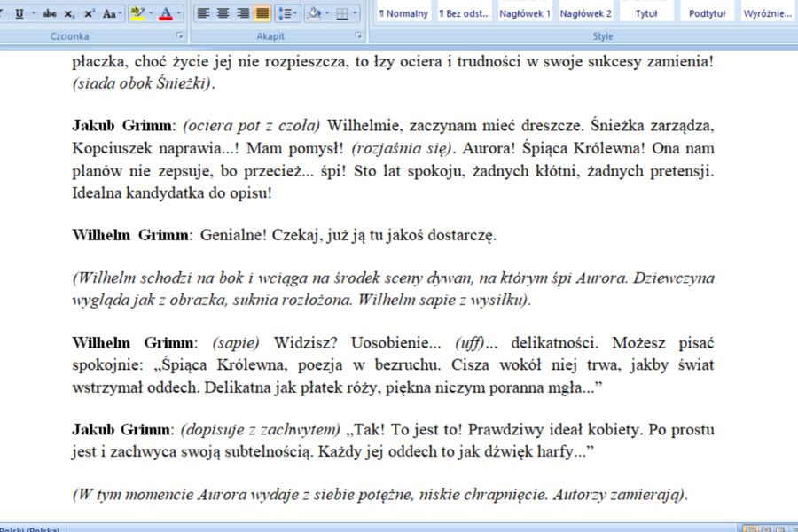This screenshot has height=532, width=798.
Task: Apply borders to the paragraph
Action: tap(343, 13)
